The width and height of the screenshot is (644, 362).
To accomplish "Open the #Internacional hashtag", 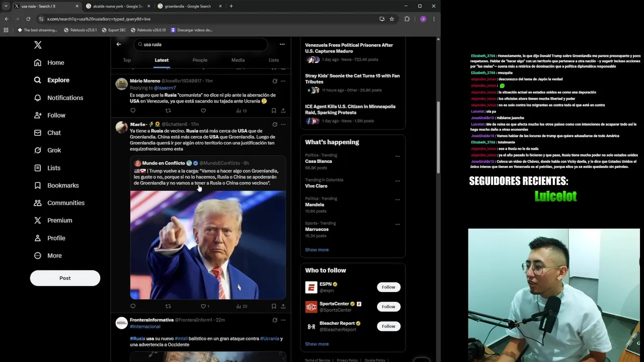I will pyautogui.click(x=145, y=327).
